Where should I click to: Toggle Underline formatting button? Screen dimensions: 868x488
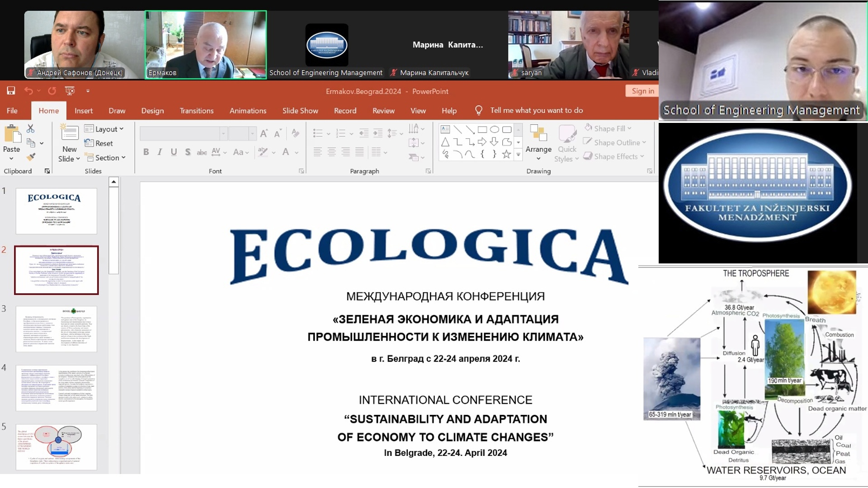click(x=174, y=152)
